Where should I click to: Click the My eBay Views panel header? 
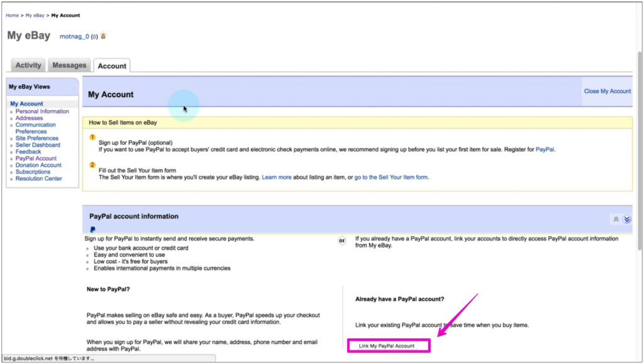tap(42, 87)
